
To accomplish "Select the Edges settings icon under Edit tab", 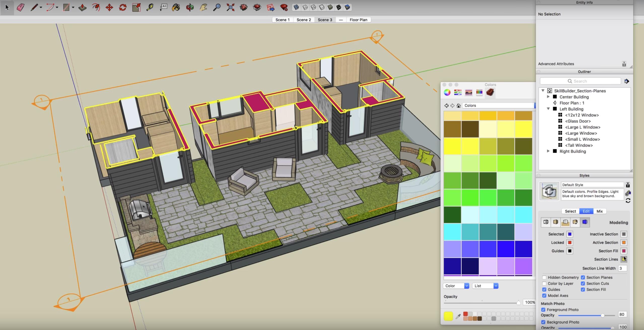I will point(546,222).
